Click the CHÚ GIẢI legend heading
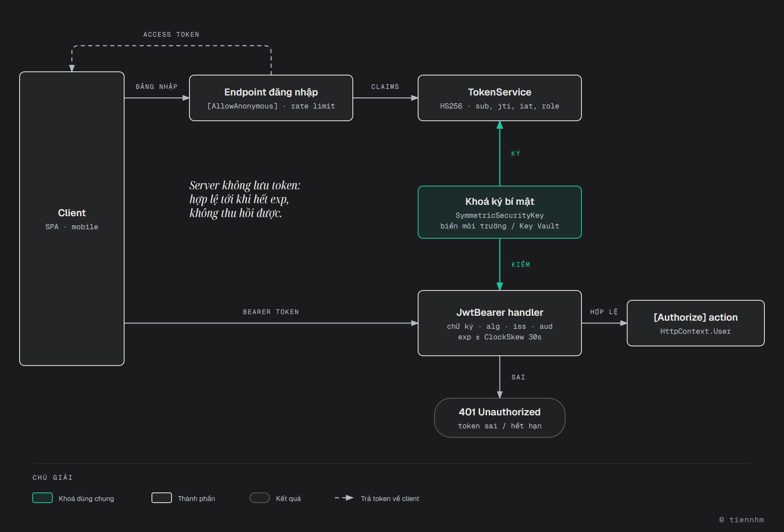784x532 pixels. click(53, 477)
